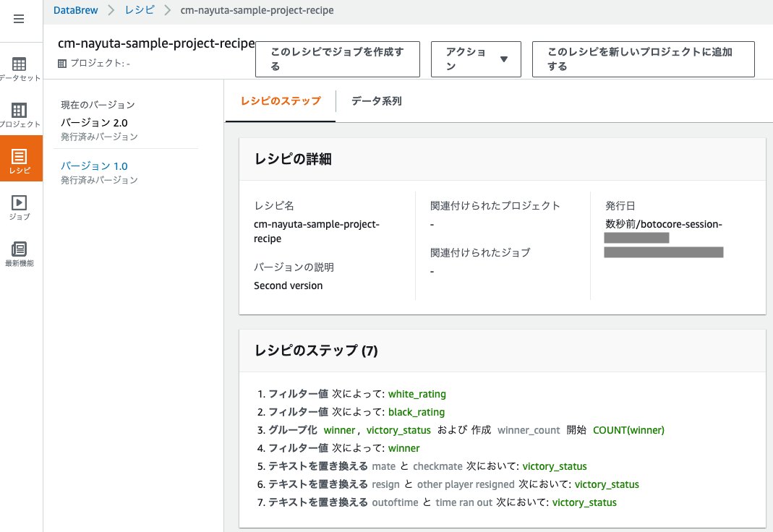Open the black_rating column link
The height and width of the screenshot is (532, 773).
[x=417, y=412]
